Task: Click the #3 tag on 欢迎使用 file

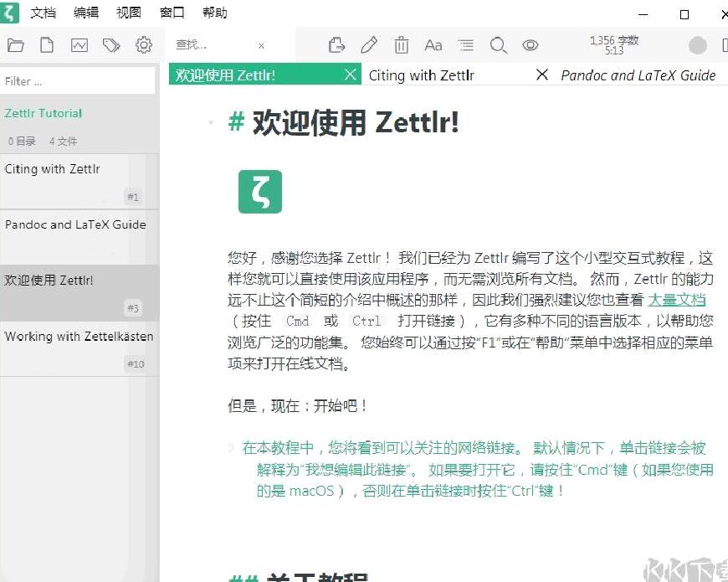Action: [x=133, y=308]
